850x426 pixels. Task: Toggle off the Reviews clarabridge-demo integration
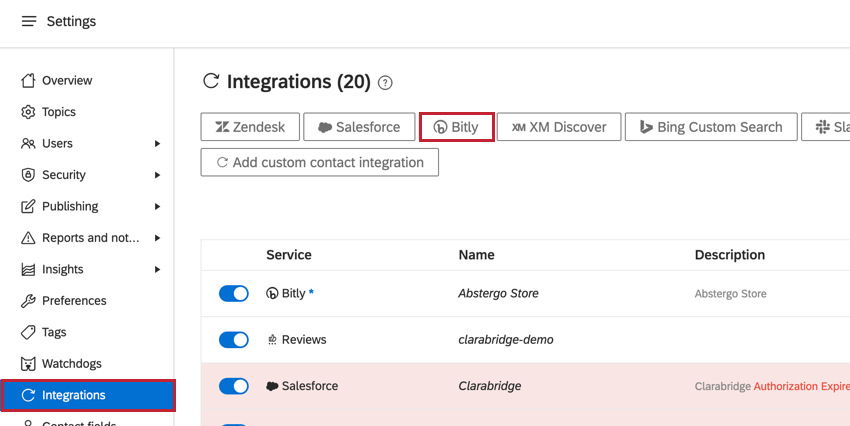(x=234, y=340)
